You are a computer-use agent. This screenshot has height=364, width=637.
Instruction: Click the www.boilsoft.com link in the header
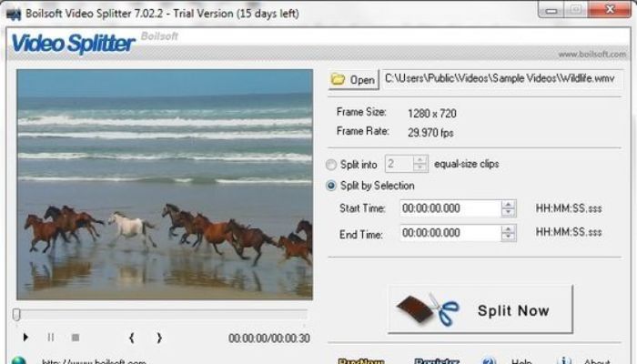[591, 55]
